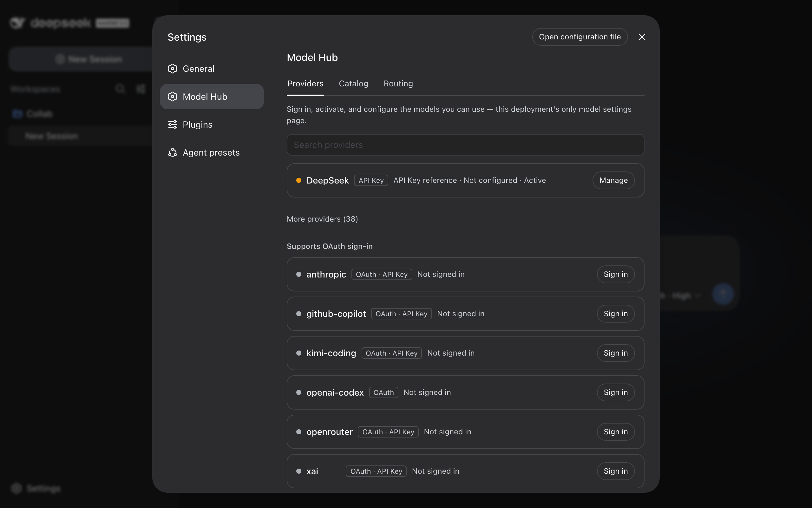Sign in to github-copilot

click(616, 313)
